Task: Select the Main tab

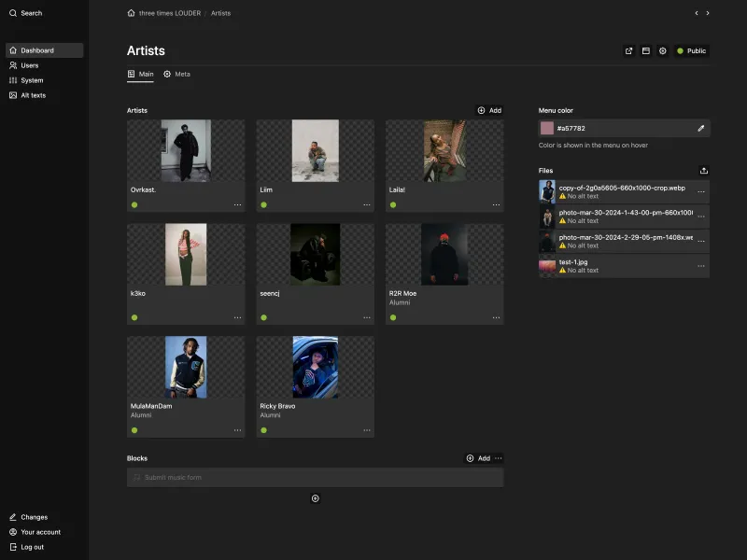Action: coord(143,74)
